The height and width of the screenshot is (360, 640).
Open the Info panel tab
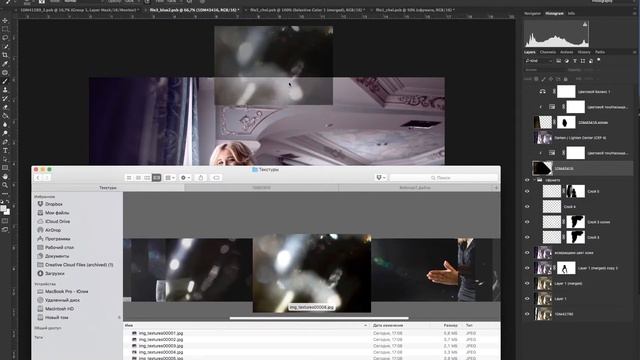coord(571,13)
